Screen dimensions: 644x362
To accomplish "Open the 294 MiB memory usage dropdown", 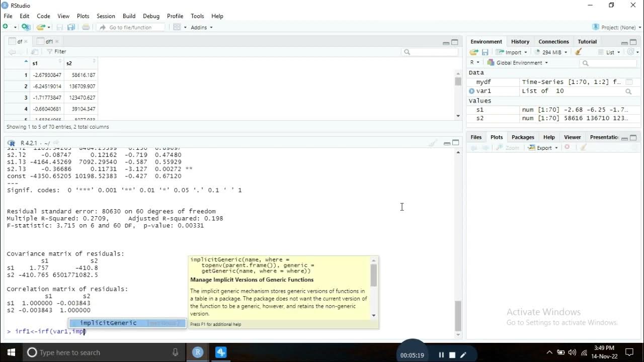I will click(x=550, y=52).
